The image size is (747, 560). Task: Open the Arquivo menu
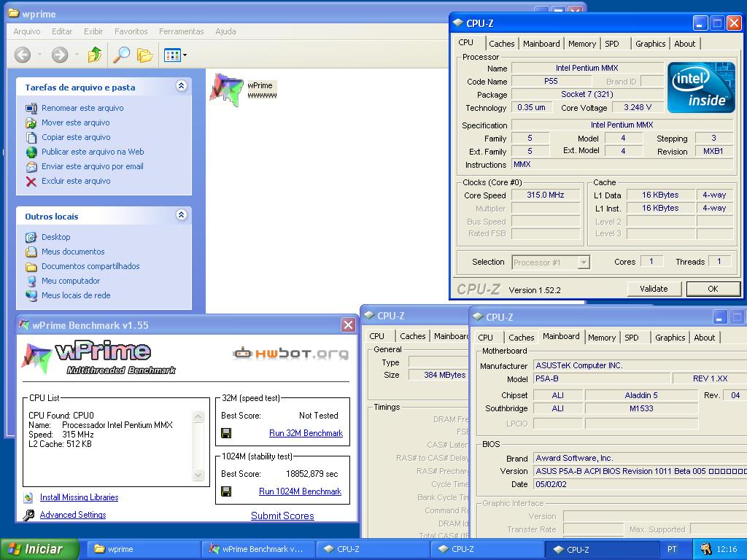27,31
